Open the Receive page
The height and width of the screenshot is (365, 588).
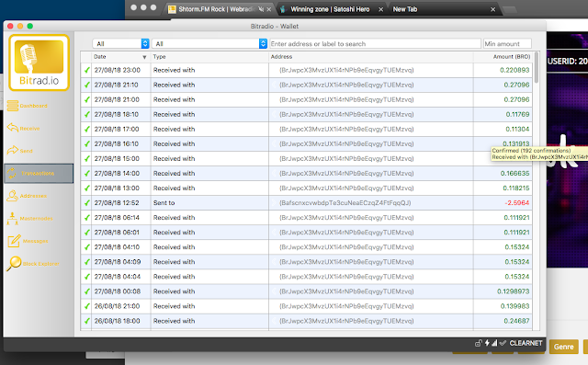pos(23,129)
